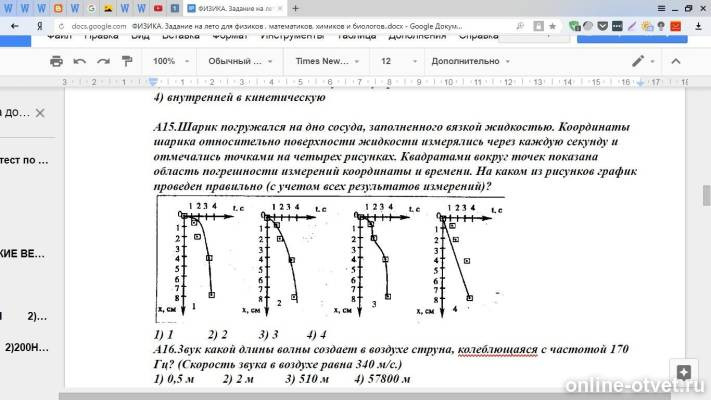Close the document outline panel
Viewport: 711px width, 400px height.
[40, 113]
